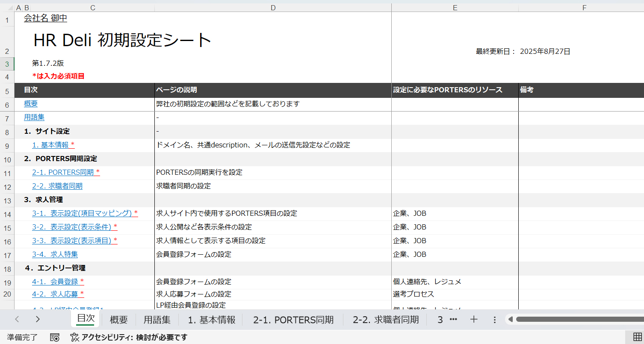Go to the next sheet tab arrow

click(x=38, y=319)
